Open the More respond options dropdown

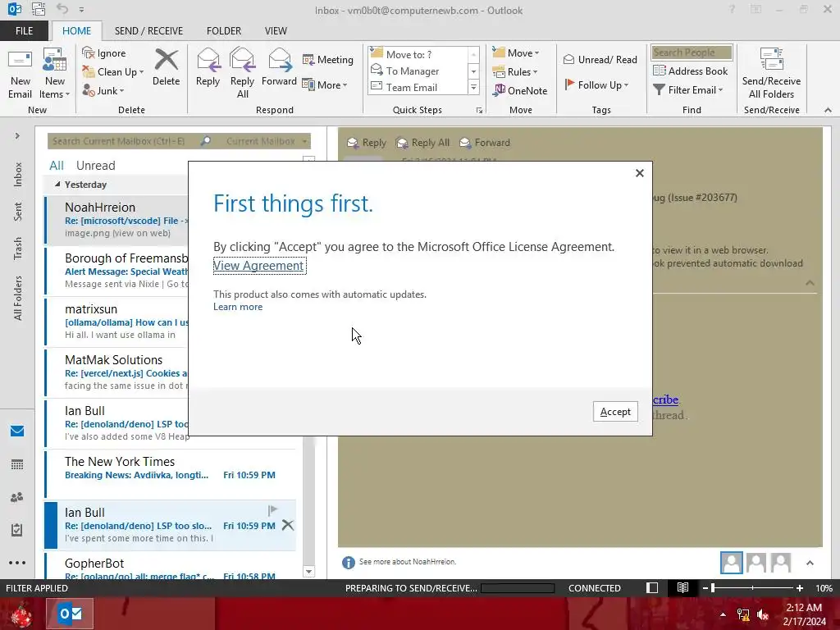325,84
